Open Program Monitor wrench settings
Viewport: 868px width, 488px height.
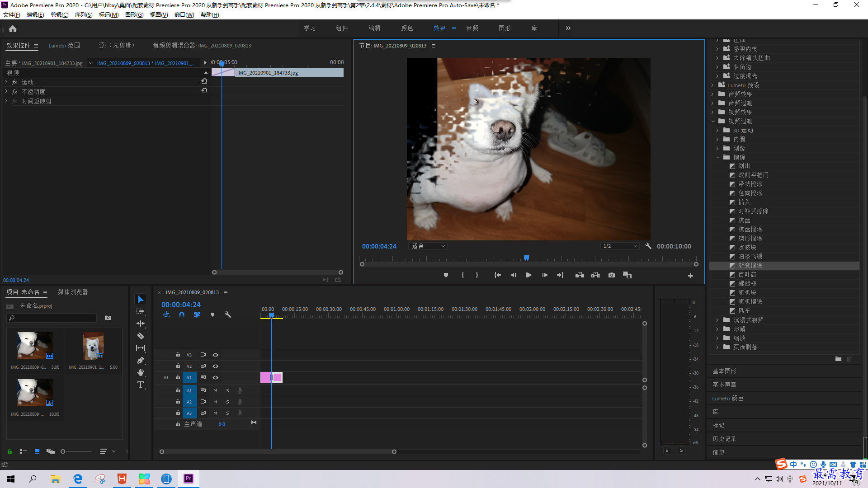(x=648, y=246)
